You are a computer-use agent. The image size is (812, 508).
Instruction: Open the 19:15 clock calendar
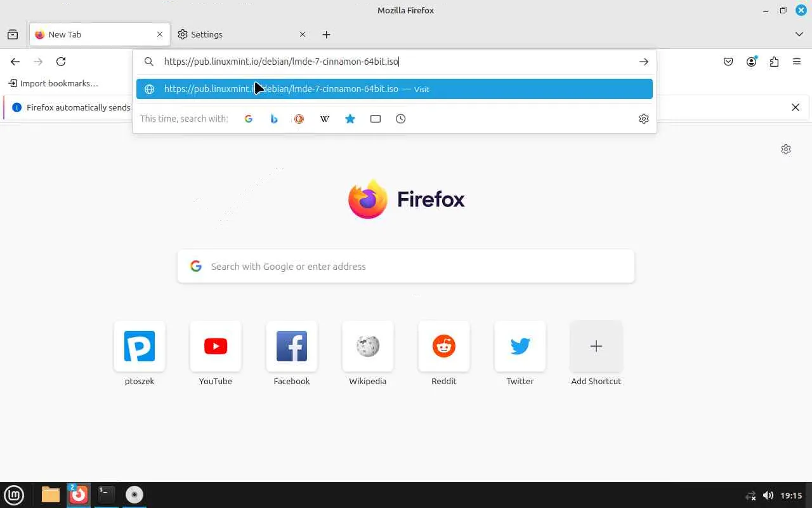coord(792,495)
